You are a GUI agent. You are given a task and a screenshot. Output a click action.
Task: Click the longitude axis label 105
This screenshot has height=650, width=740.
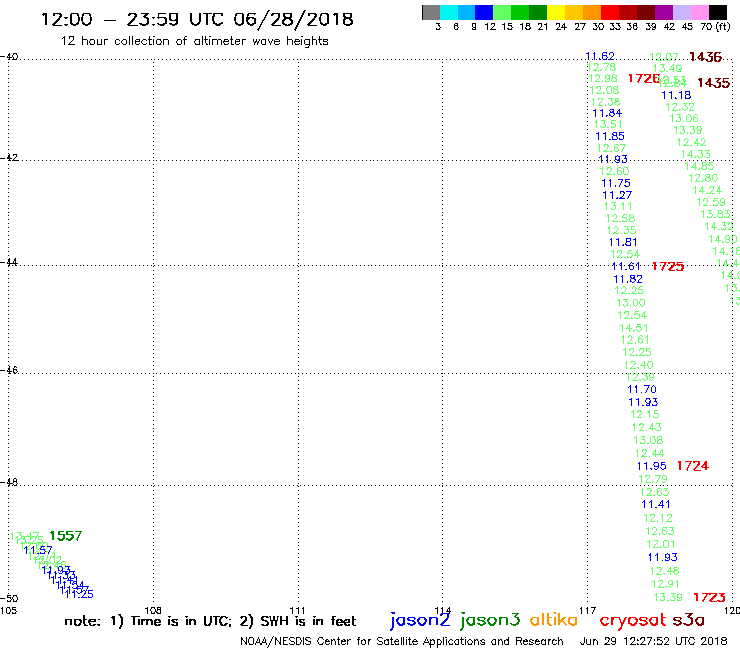tap(8, 610)
